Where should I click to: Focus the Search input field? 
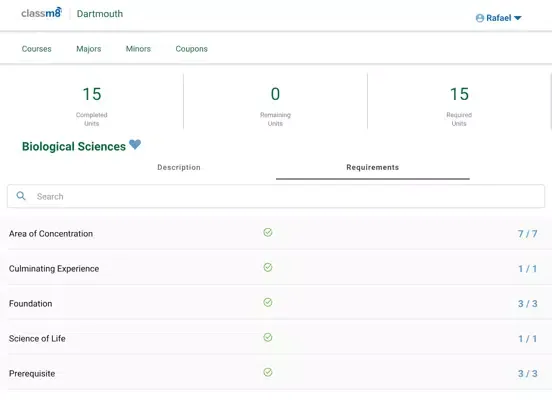coord(276,196)
